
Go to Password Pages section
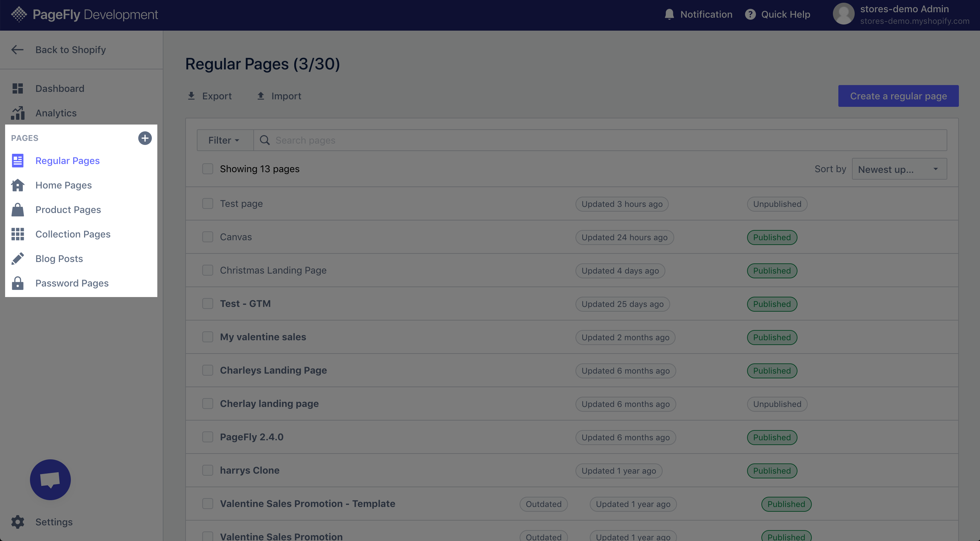[x=72, y=283]
